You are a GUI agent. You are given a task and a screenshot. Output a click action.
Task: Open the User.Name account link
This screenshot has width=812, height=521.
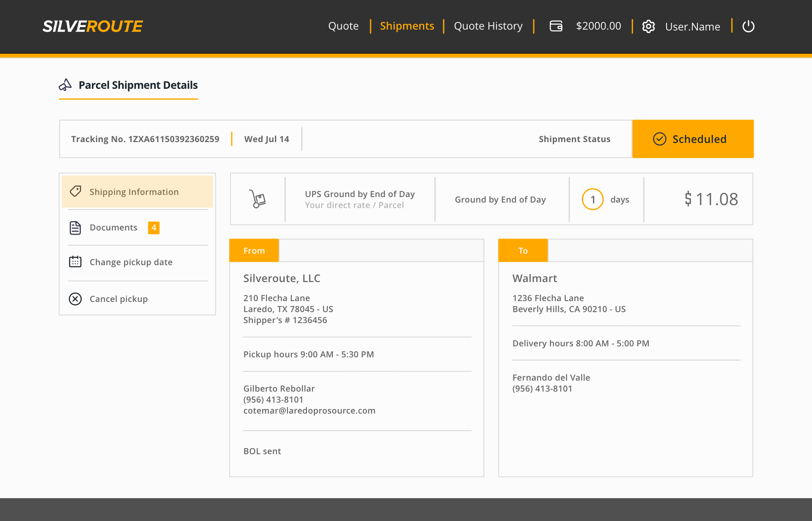pos(692,27)
